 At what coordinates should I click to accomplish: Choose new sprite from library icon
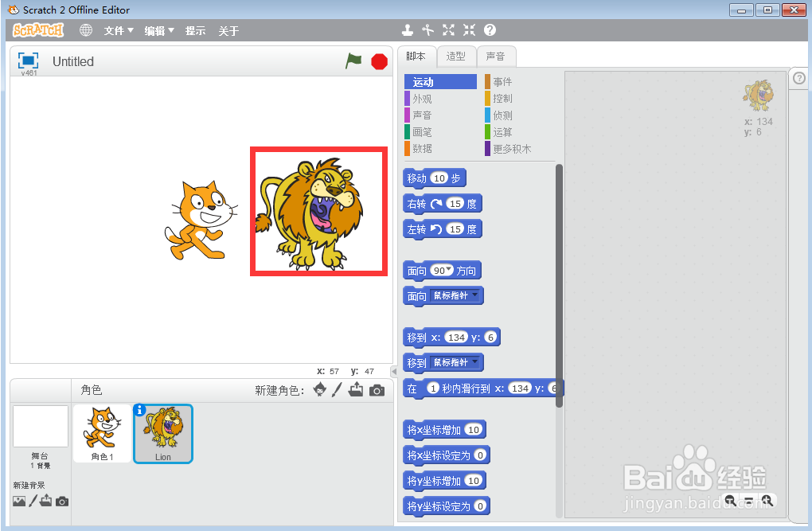(320, 389)
